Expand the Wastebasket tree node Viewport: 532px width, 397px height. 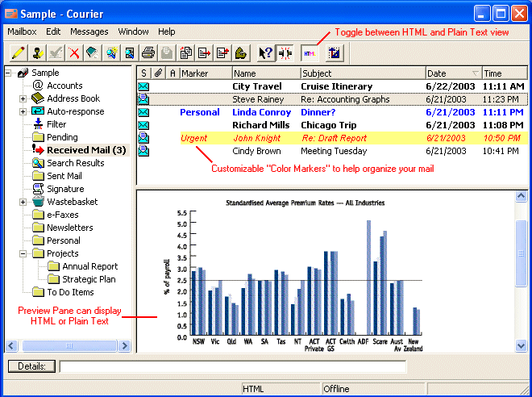coord(23,202)
